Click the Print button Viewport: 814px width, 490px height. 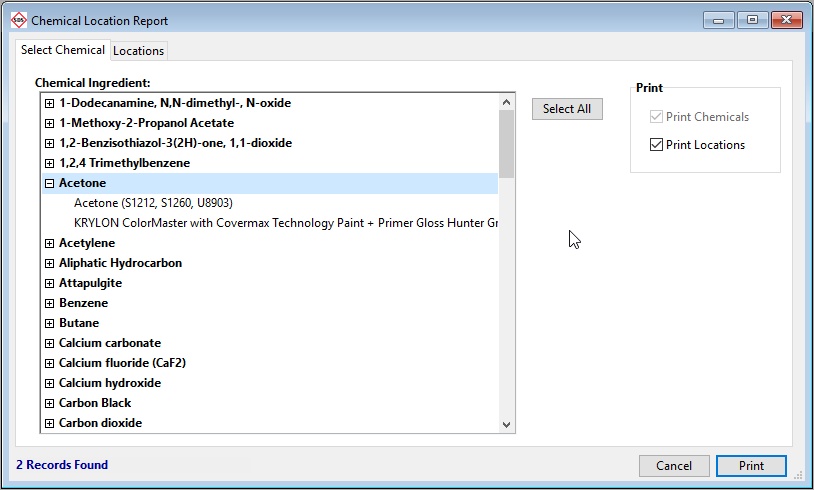tap(751, 466)
